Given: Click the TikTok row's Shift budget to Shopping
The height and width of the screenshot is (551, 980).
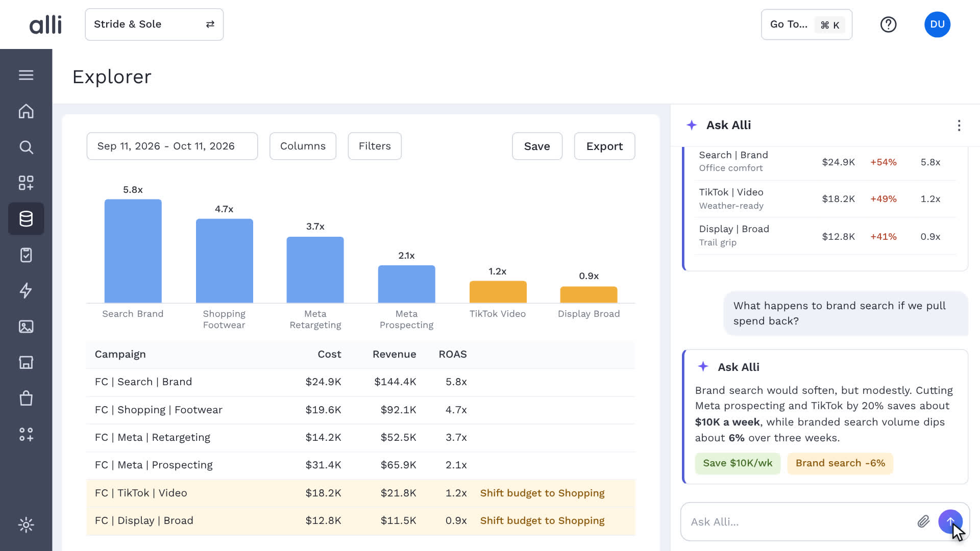Looking at the screenshot, I should pyautogui.click(x=542, y=493).
